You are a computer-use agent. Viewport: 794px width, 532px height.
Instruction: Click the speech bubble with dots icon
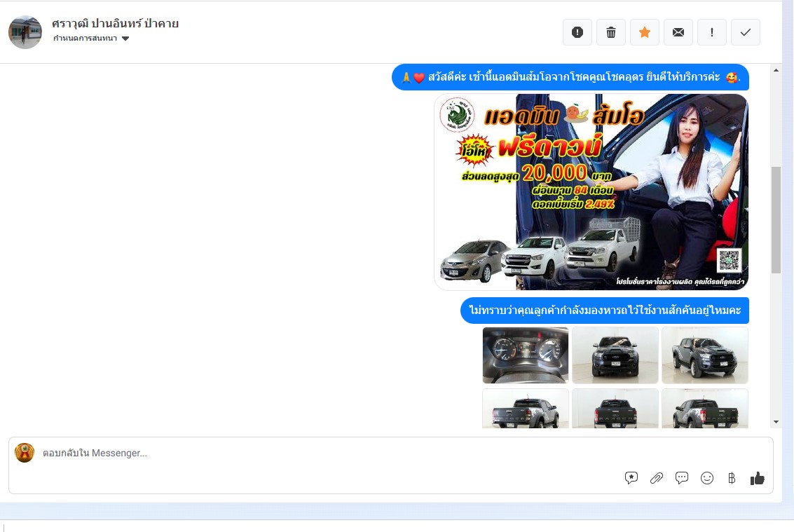[x=682, y=478]
